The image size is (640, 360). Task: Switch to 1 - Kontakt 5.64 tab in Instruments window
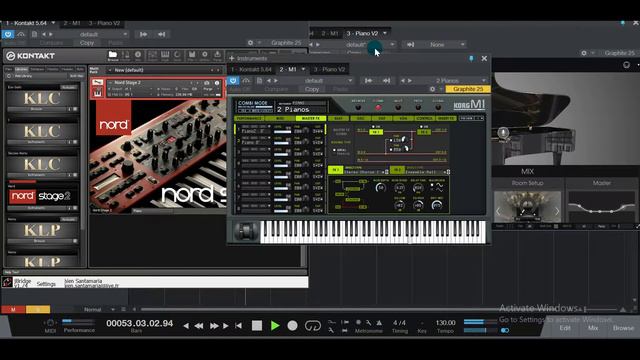click(x=251, y=69)
